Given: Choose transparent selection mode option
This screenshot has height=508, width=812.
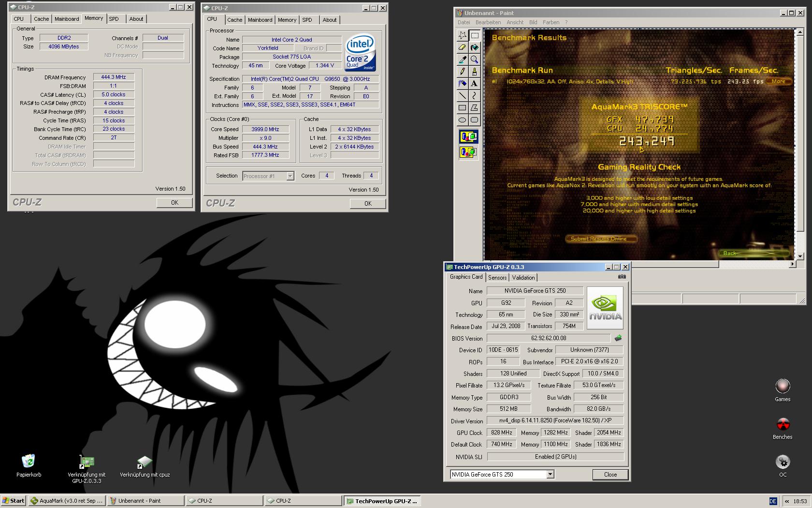Looking at the screenshot, I should (468, 152).
